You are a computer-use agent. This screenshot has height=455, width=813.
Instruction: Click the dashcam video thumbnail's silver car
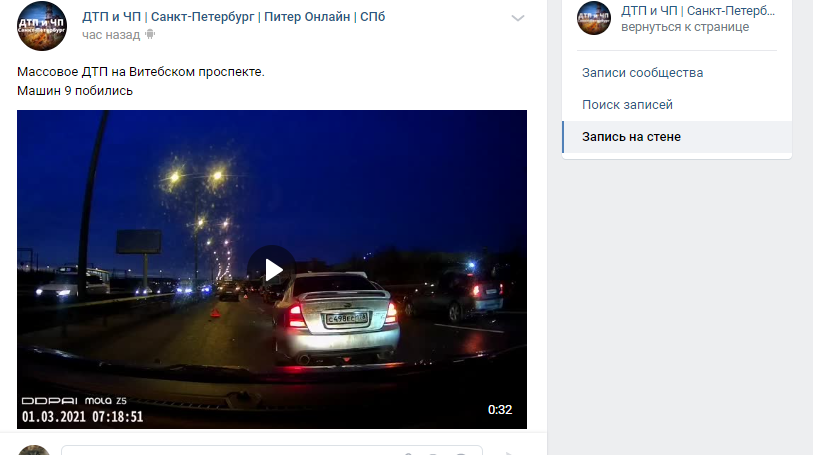[x=336, y=317]
